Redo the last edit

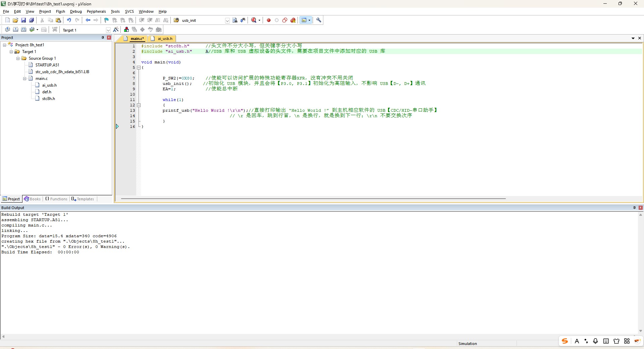pyautogui.click(x=77, y=20)
